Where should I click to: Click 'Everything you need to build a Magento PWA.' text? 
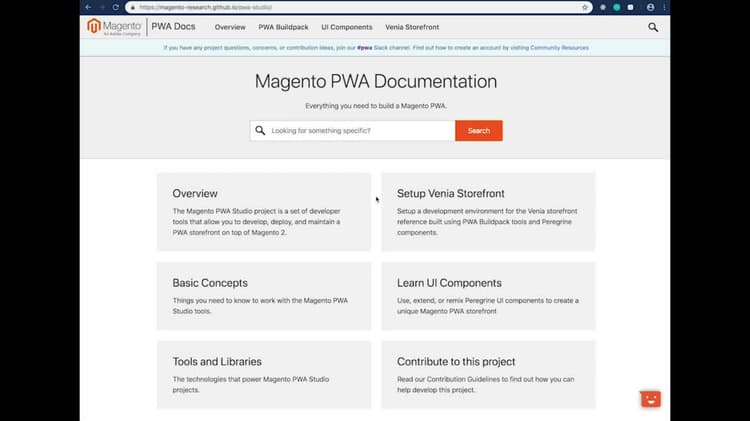pos(375,106)
